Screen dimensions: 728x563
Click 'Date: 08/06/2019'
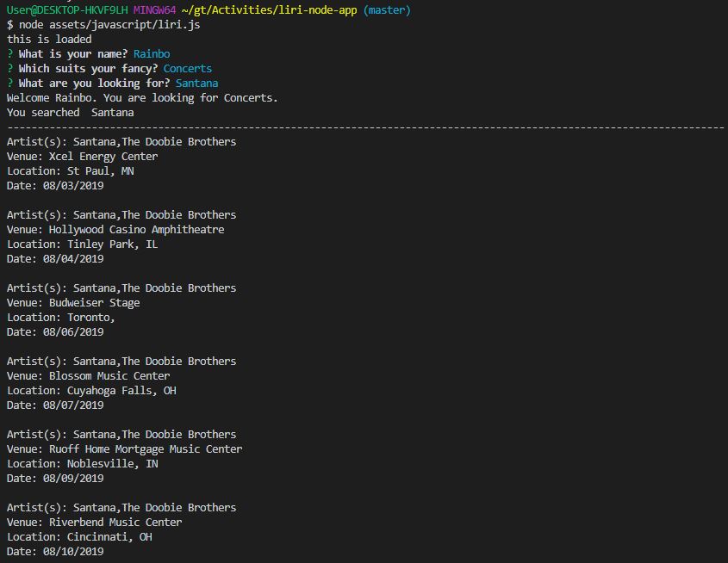point(55,332)
